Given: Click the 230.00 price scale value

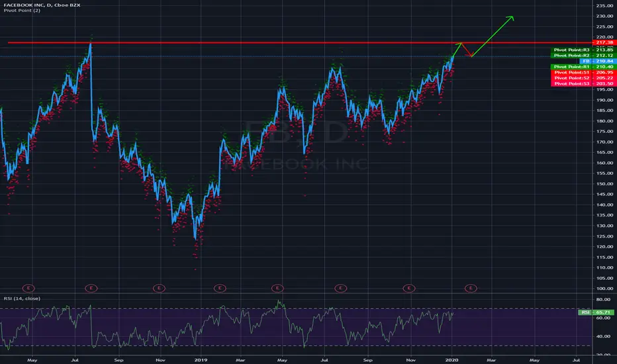Looking at the screenshot, I should tap(604, 16).
